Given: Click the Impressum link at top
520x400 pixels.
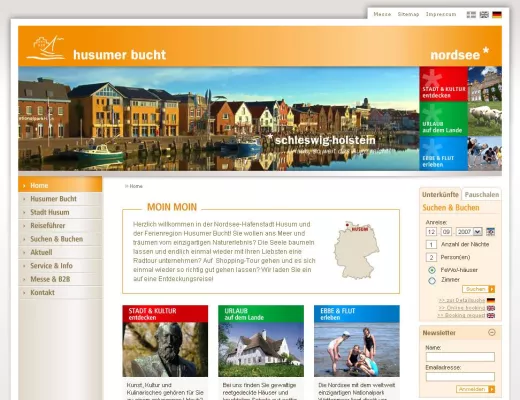Looking at the screenshot, I should pyautogui.click(x=441, y=14).
